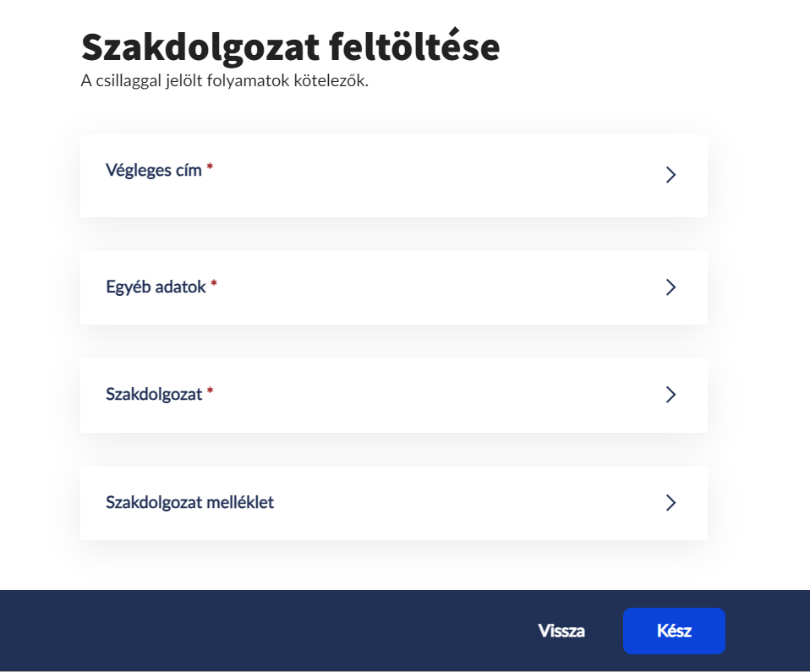Expand the Végleges cím chevron arrow
810x672 pixels.
pos(670,175)
